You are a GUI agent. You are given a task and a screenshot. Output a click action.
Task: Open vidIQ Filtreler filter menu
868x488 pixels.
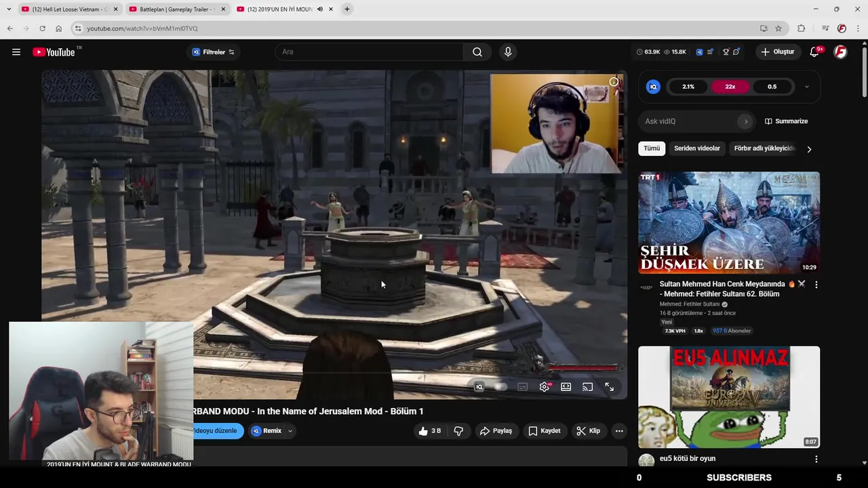(x=213, y=52)
